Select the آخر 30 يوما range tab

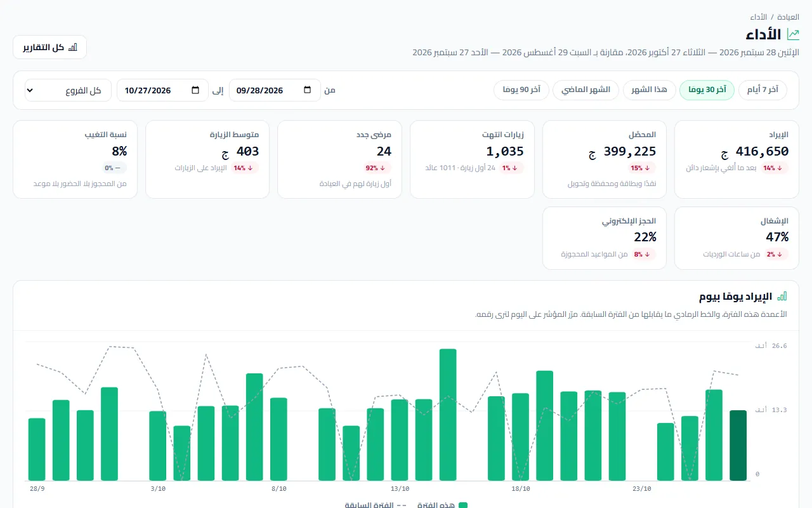click(707, 90)
